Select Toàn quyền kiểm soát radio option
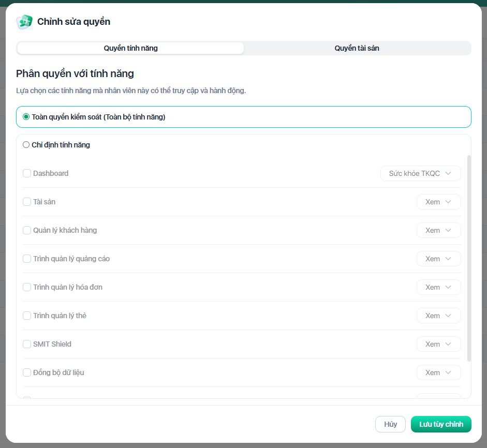487x448 pixels. click(x=26, y=117)
